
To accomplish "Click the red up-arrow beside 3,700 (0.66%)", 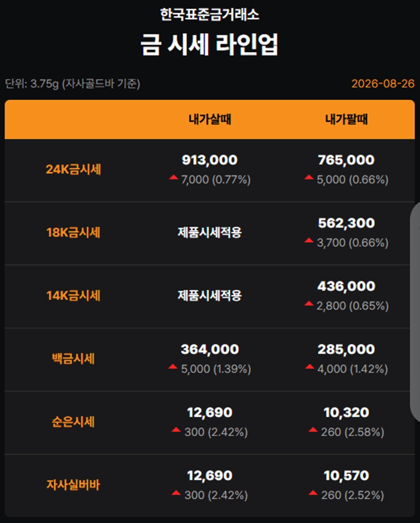I will (x=309, y=240).
